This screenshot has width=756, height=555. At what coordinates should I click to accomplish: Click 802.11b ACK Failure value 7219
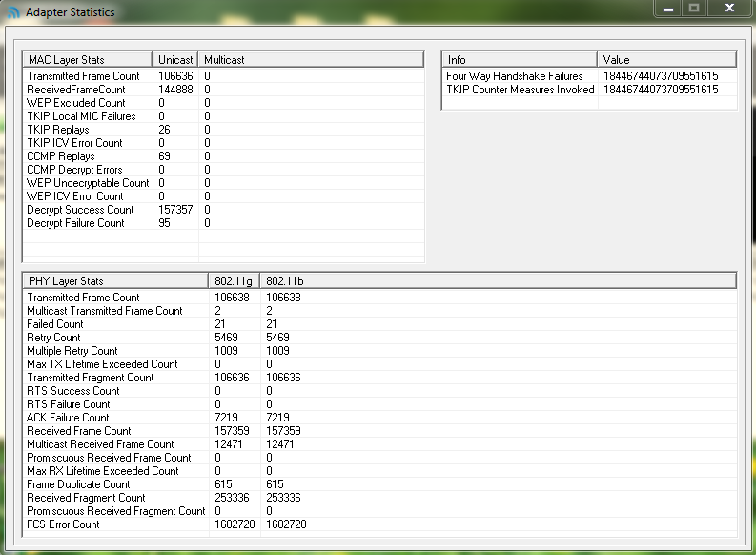pos(277,418)
